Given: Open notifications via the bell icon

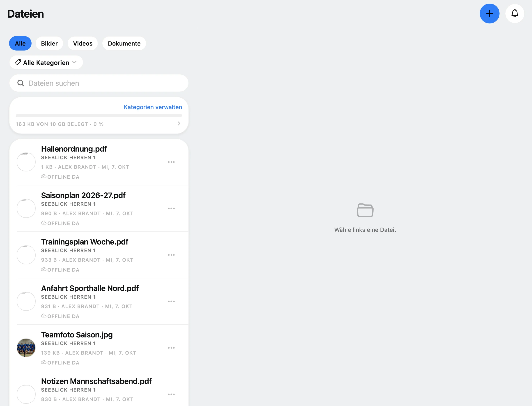Looking at the screenshot, I should (515, 14).
